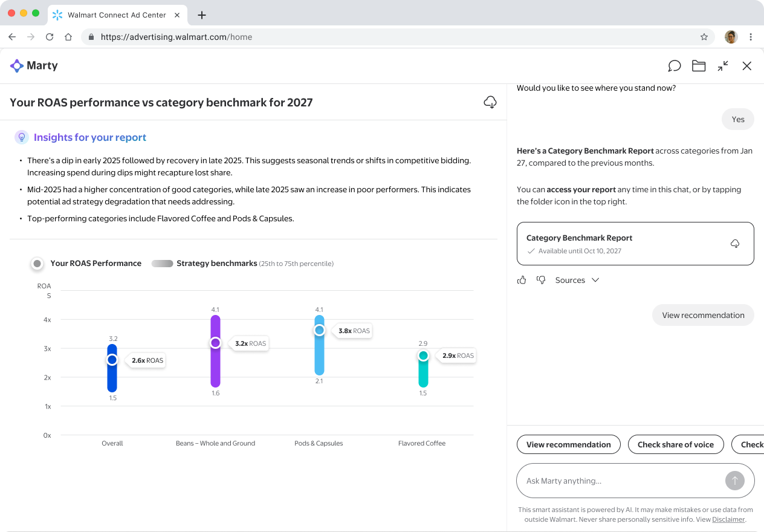Click the partially visible Check chip
This screenshot has height=532, width=764.
[x=748, y=444]
